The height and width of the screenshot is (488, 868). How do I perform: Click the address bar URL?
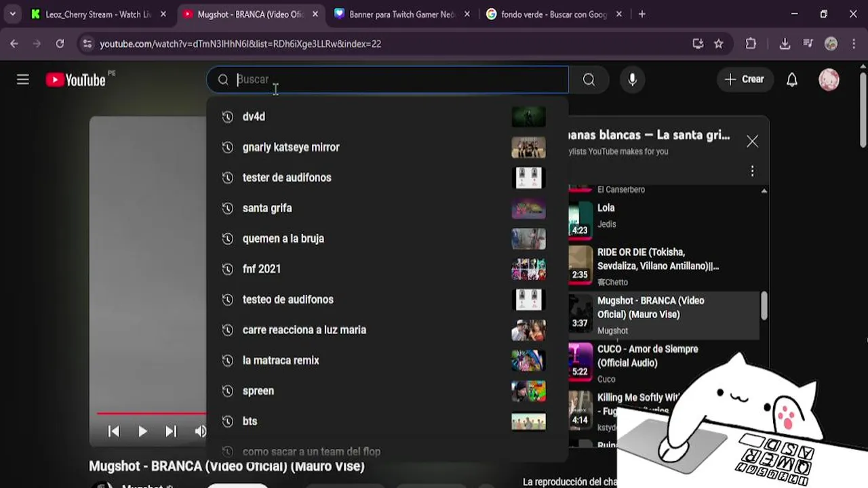pyautogui.click(x=241, y=44)
